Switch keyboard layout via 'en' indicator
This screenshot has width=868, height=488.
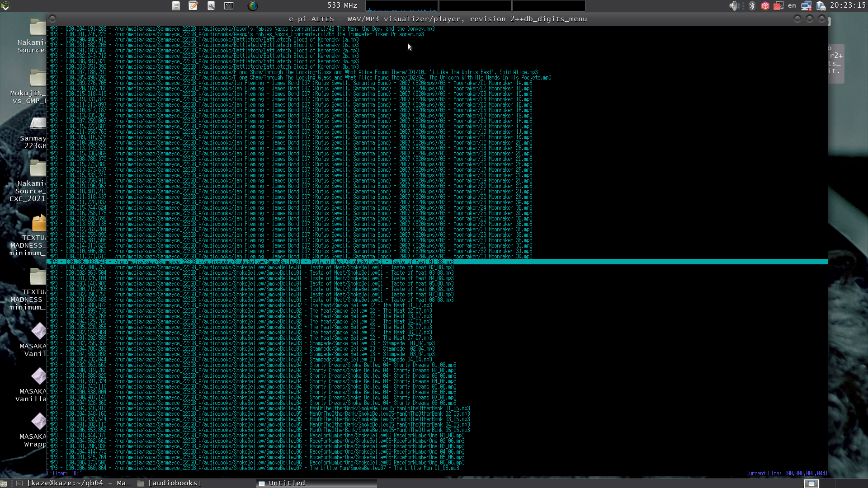point(792,5)
